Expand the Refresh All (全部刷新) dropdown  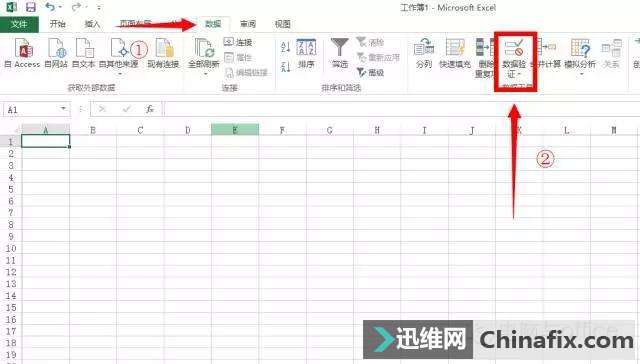[x=204, y=74]
